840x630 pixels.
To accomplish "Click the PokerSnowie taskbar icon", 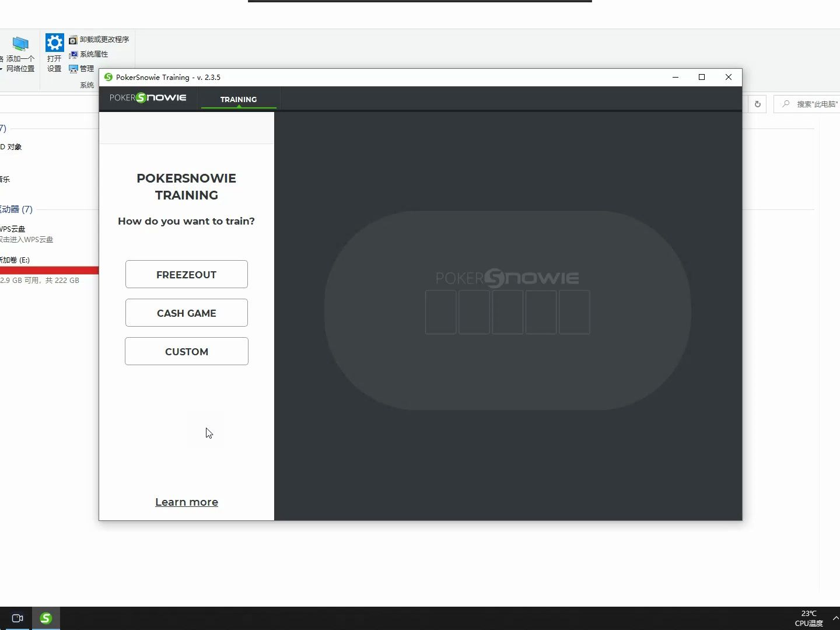I will click(x=46, y=618).
